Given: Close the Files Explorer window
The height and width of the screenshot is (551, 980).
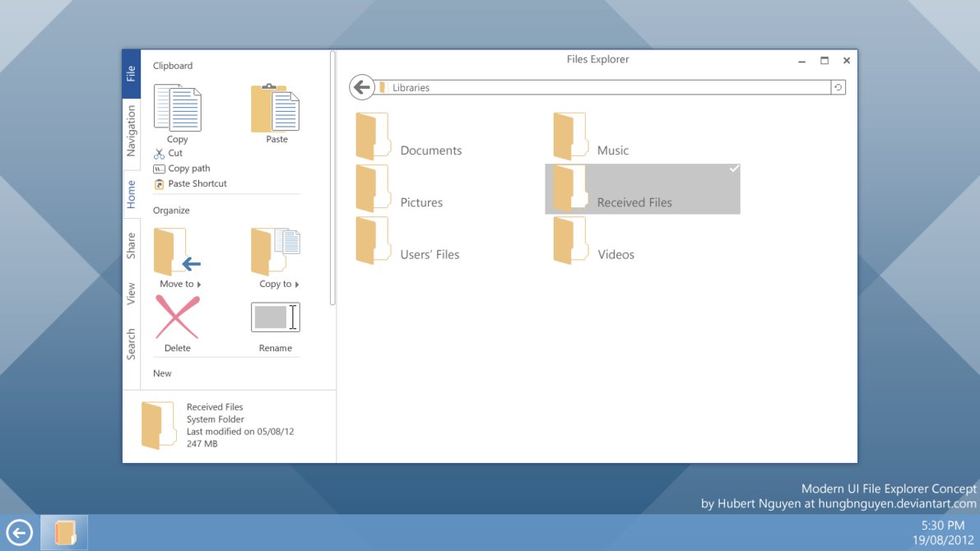Looking at the screenshot, I should click(846, 61).
